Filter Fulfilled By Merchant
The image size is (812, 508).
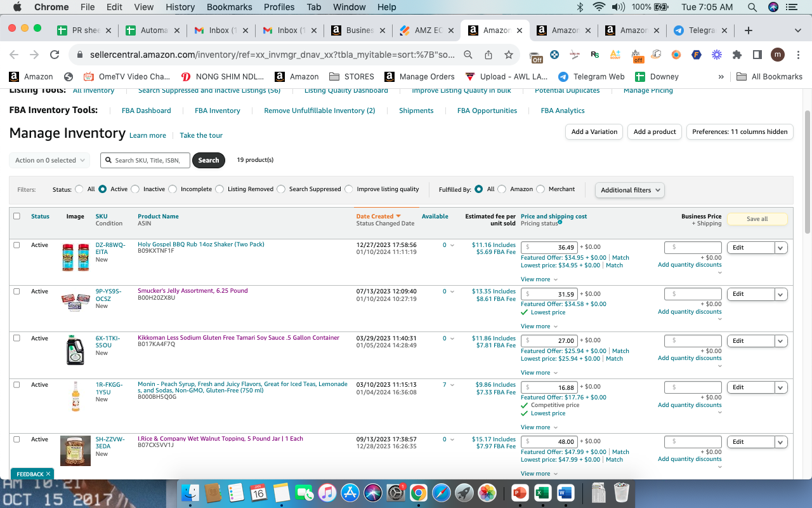pos(540,189)
